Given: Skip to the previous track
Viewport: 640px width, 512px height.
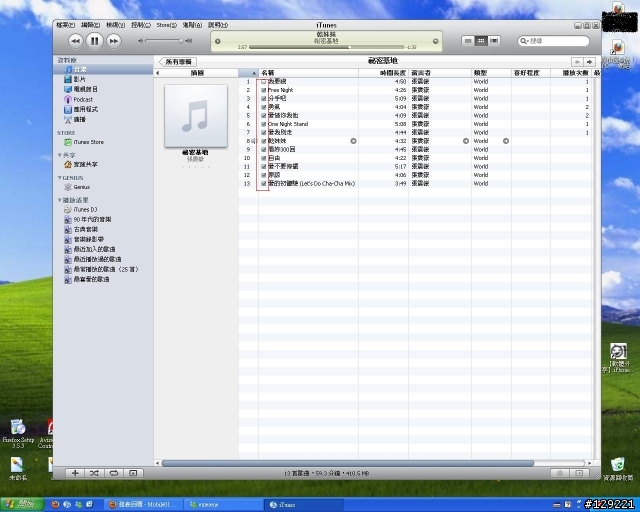Looking at the screenshot, I should (x=75, y=41).
